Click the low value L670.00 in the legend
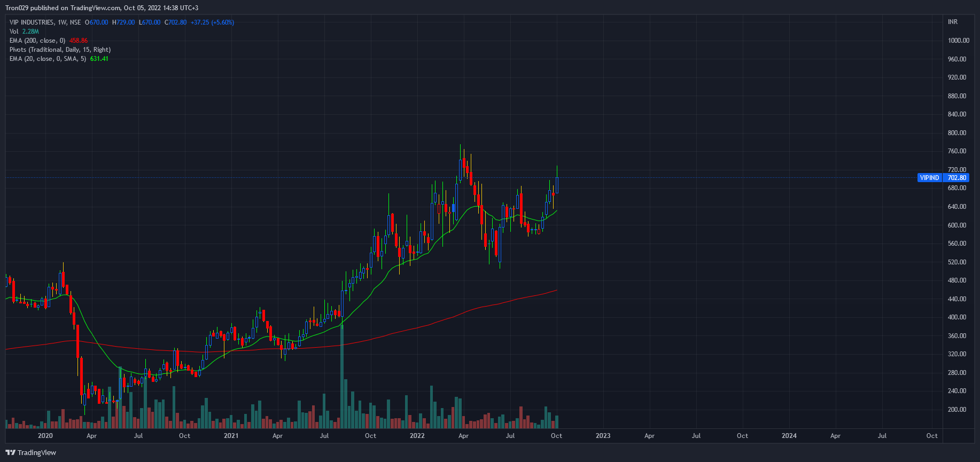980x462 pixels. tap(150, 22)
